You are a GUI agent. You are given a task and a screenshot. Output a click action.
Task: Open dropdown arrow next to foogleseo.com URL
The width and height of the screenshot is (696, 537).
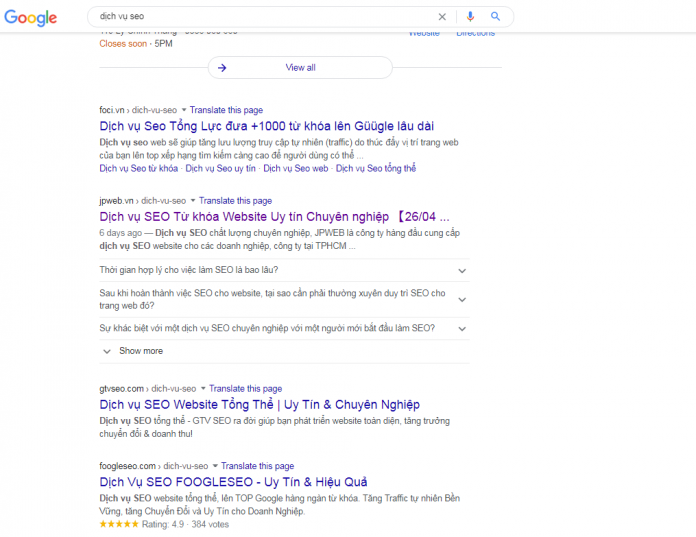click(x=215, y=466)
